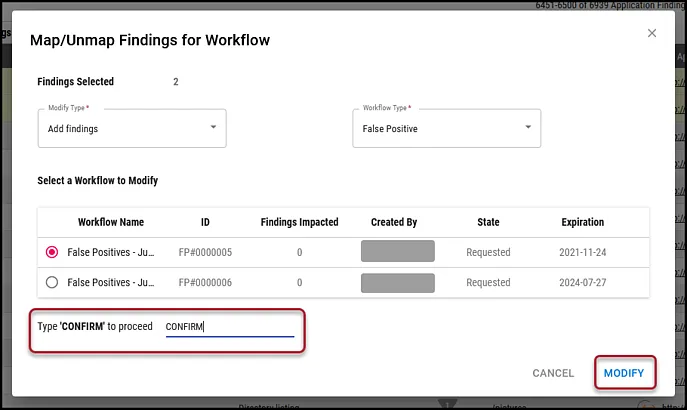Click the CONFIRM text input field
The width and height of the screenshot is (687, 410).
pos(230,327)
